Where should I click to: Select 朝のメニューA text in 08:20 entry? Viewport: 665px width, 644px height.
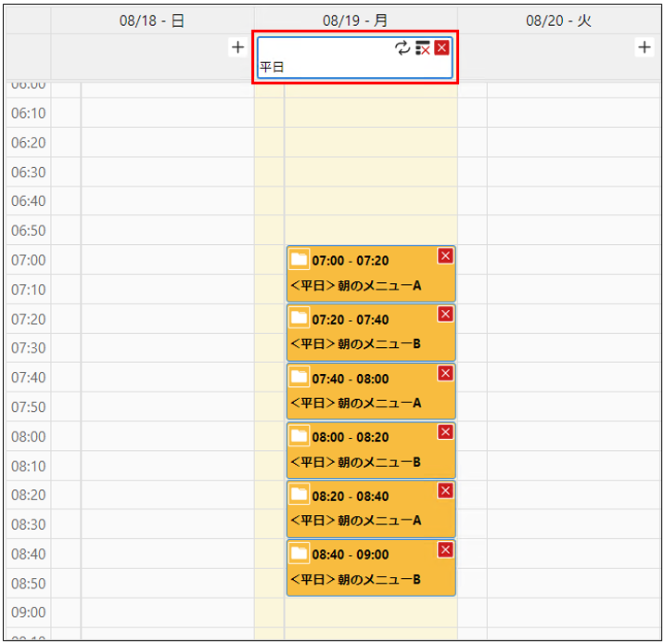click(379, 521)
